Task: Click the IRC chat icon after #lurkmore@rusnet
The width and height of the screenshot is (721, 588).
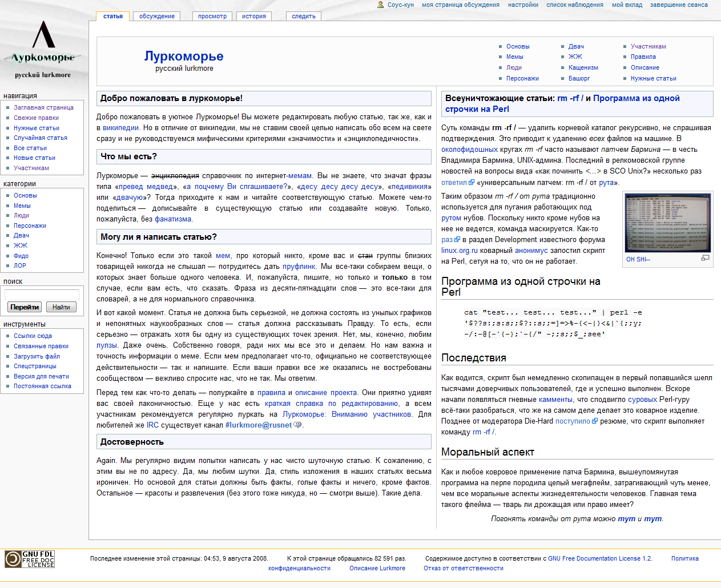Action: tap(297, 425)
